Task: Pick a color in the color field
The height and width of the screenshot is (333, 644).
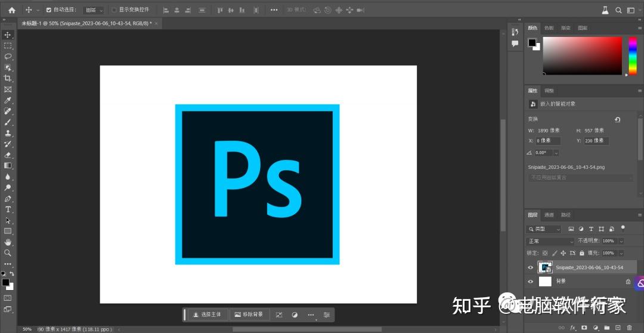Action: [583, 55]
